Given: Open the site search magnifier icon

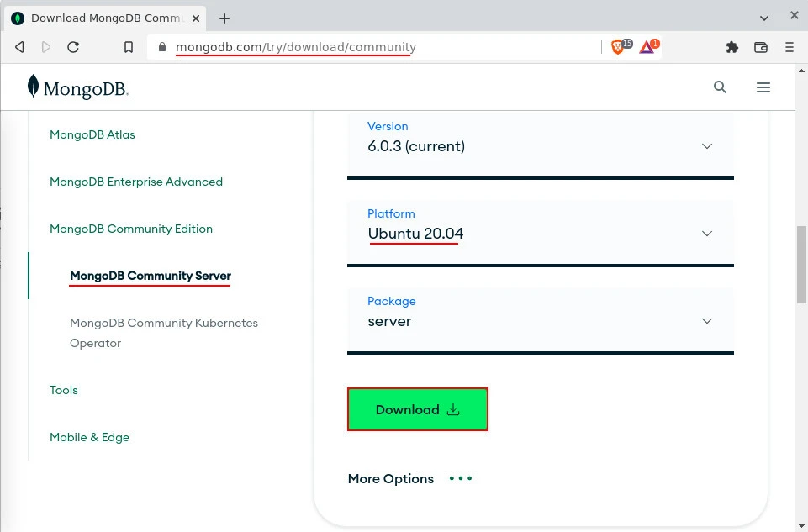Looking at the screenshot, I should (x=720, y=87).
